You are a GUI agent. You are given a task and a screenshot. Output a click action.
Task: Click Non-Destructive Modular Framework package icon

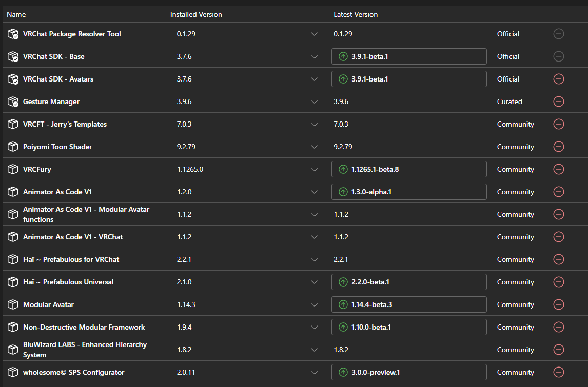point(13,327)
